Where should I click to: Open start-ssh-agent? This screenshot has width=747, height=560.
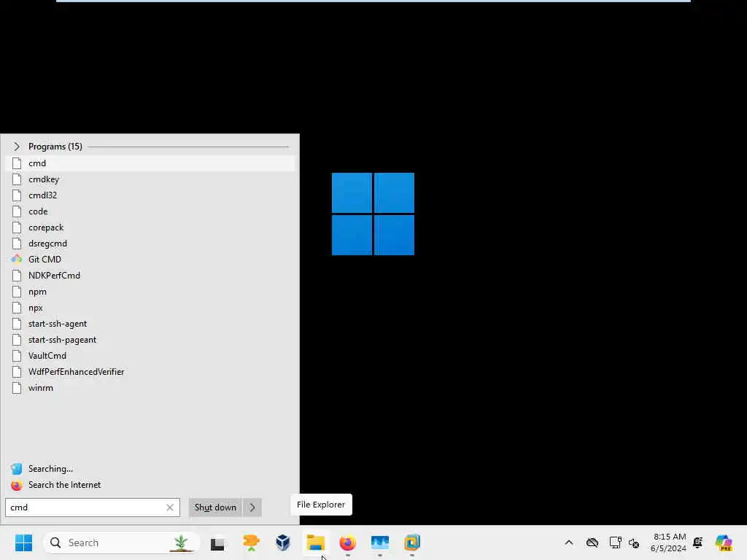[x=150, y=324]
